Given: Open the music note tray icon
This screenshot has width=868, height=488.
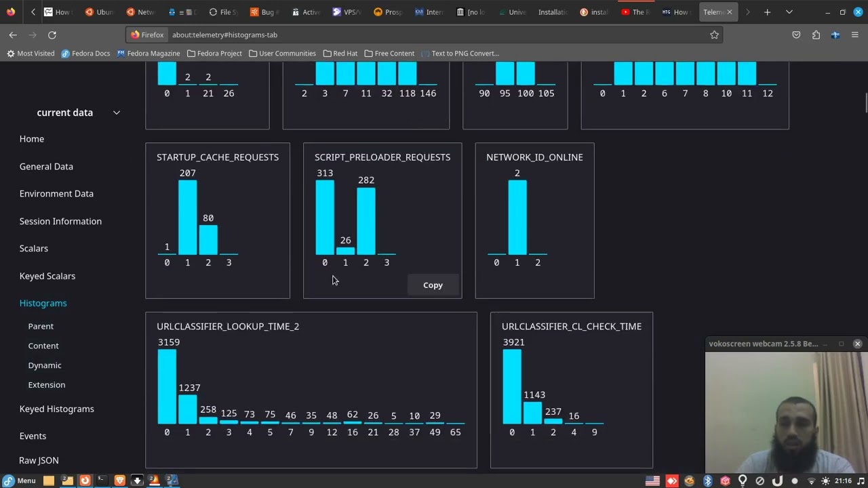Looking at the screenshot, I should tap(861, 481).
